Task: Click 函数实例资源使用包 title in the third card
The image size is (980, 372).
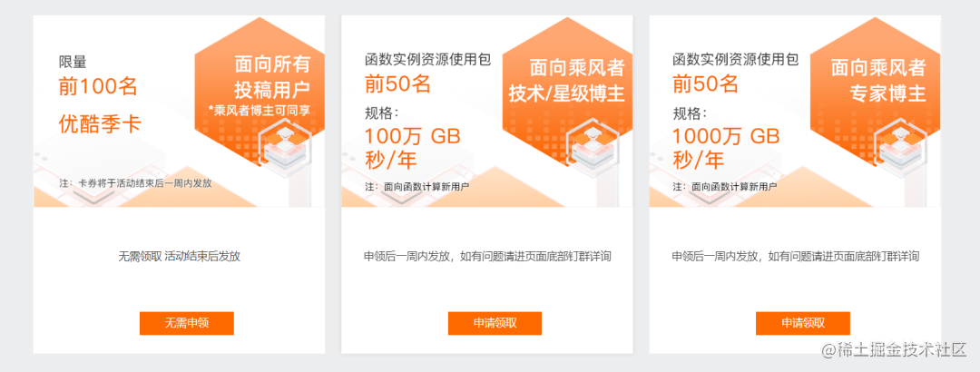Action: (736, 60)
